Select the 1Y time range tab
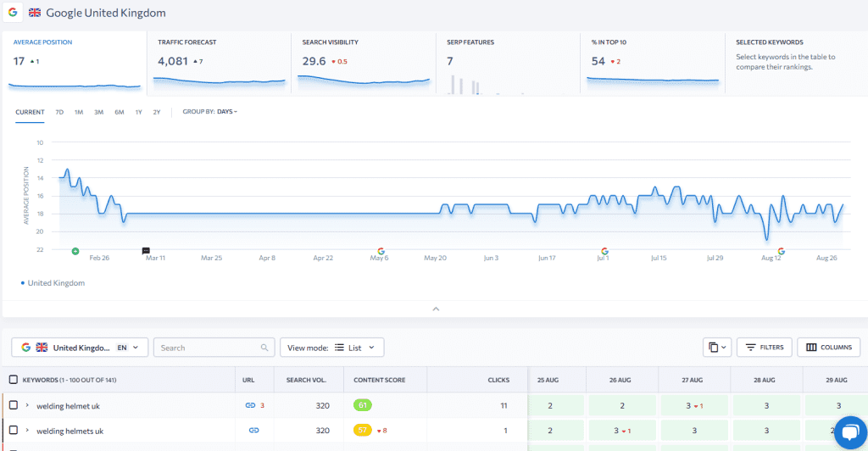 (138, 113)
